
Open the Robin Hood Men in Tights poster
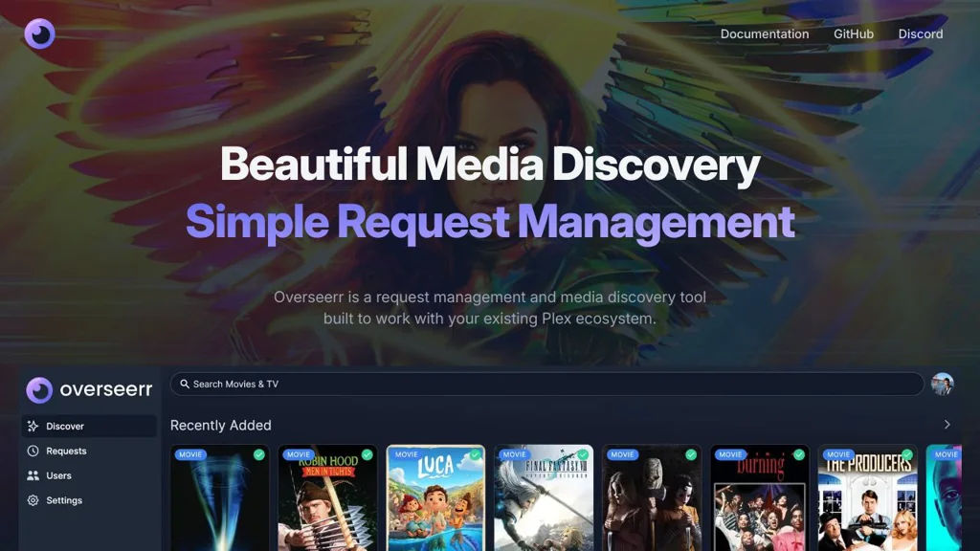pos(327,497)
